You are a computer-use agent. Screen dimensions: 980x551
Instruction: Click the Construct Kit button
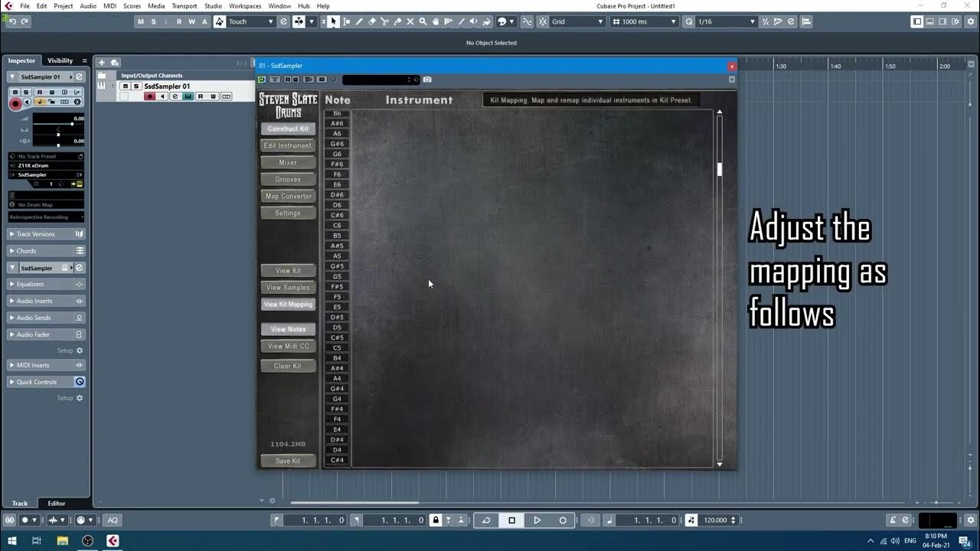click(288, 129)
